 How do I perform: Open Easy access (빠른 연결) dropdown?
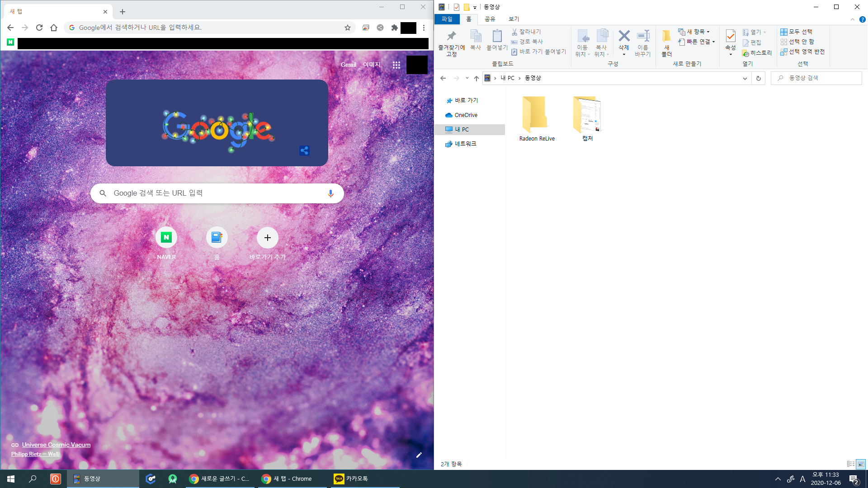[x=697, y=42]
